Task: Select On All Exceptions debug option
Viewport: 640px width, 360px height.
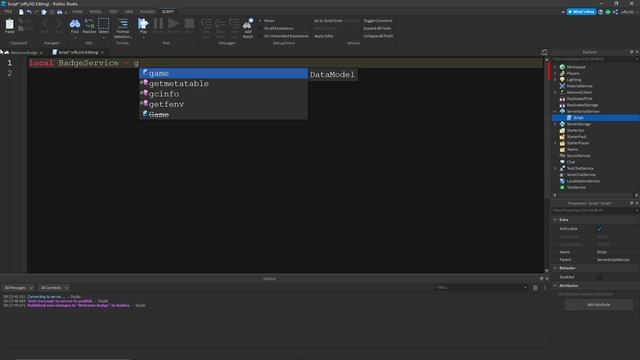Action: point(276,28)
